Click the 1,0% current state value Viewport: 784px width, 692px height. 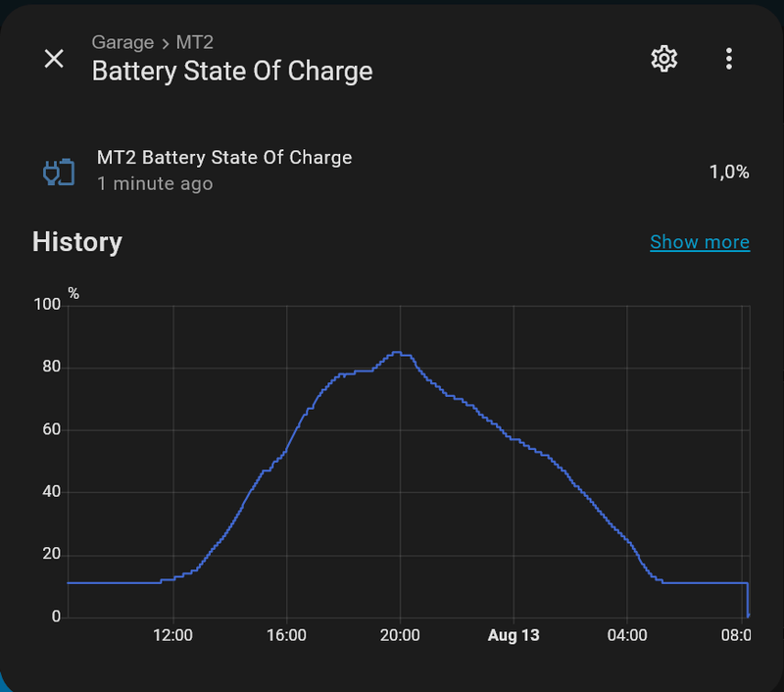729,173
